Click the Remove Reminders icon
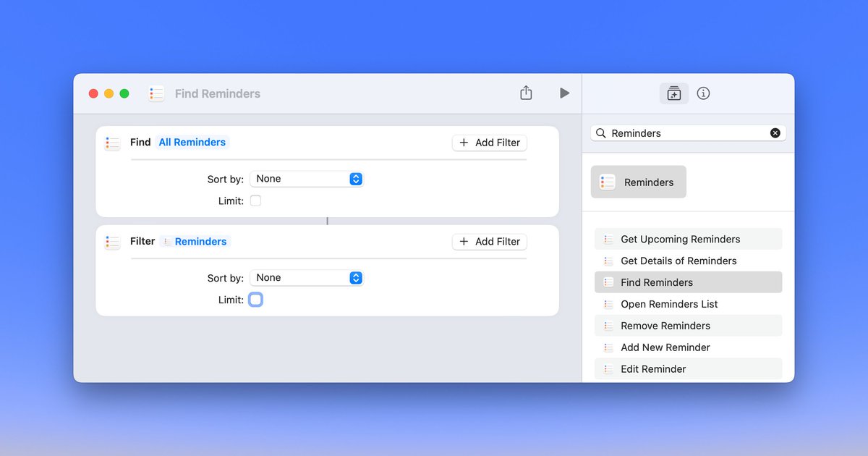This screenshot has height=456, width=868. coord(608,326)
